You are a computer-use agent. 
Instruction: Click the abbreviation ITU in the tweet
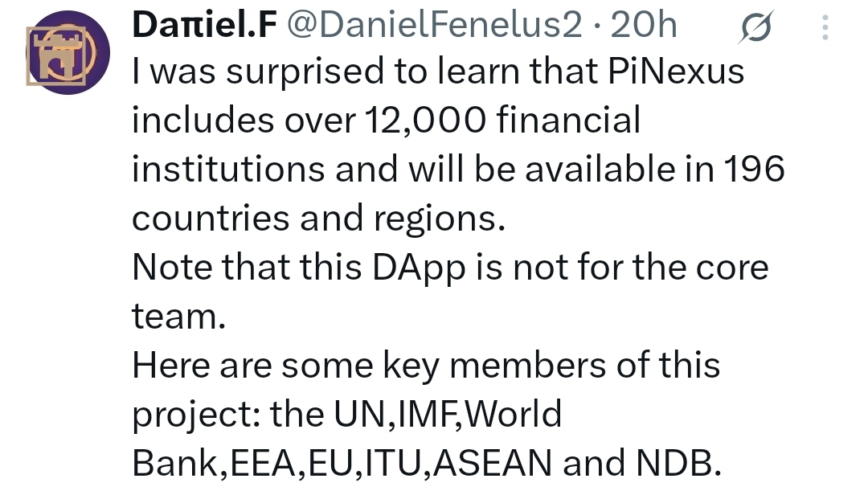pyautogui.click(x=393, y=463)
